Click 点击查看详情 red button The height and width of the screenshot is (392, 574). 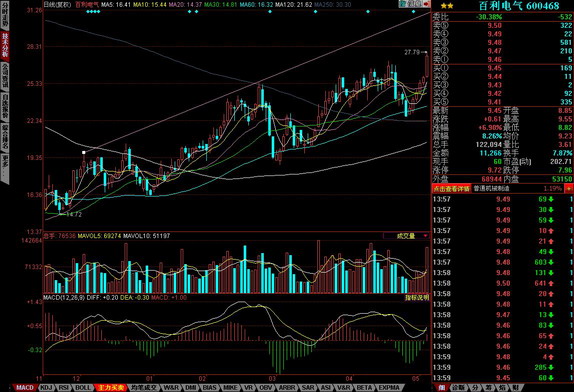pyautogui.click(x=451, y=189)
